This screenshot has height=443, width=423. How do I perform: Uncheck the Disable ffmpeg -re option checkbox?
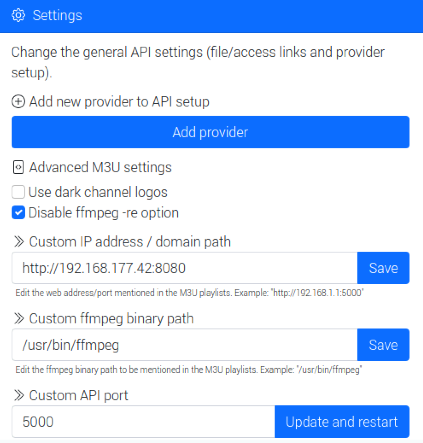[18, 213]
